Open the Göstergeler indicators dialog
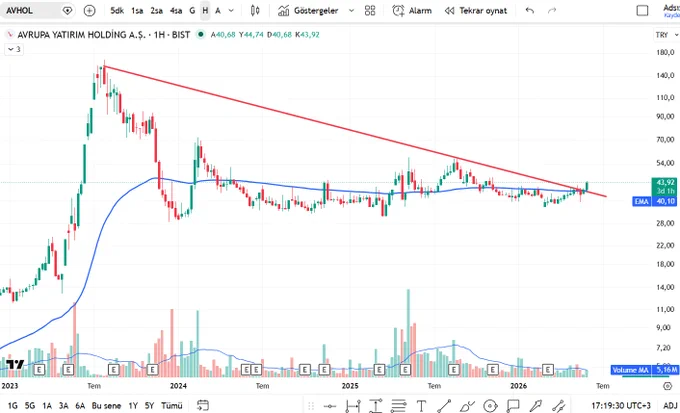 coord(308,11)
